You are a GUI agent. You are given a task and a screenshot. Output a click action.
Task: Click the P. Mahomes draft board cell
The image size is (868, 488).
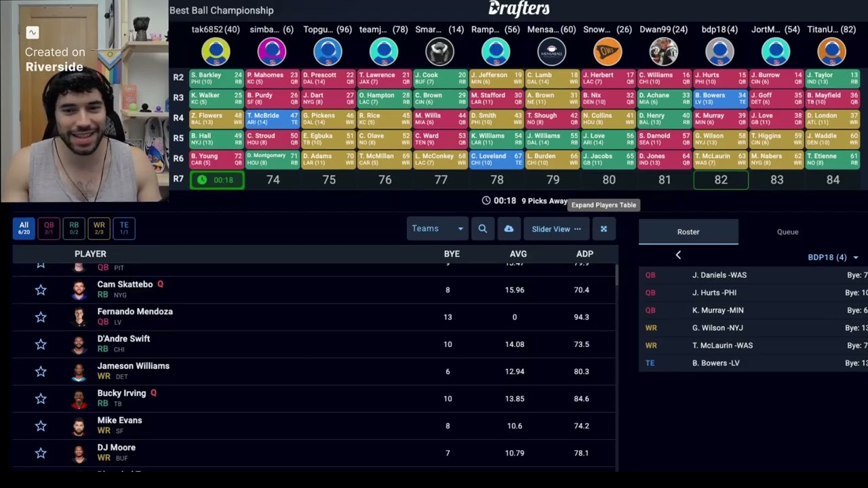(x=273, y=79)
